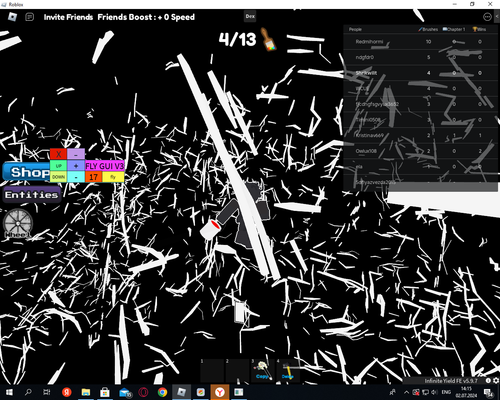This screenshot has height=400, width=500.
Task: Open Microsoft Store from the taskbar
Action: pyautogui.click(x=105, y=392)
